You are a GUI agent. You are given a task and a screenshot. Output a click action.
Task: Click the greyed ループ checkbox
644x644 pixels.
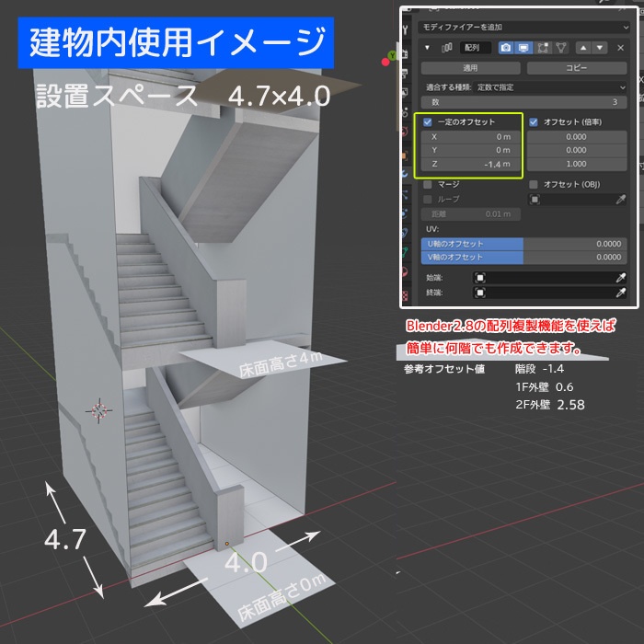coord(428,200)
